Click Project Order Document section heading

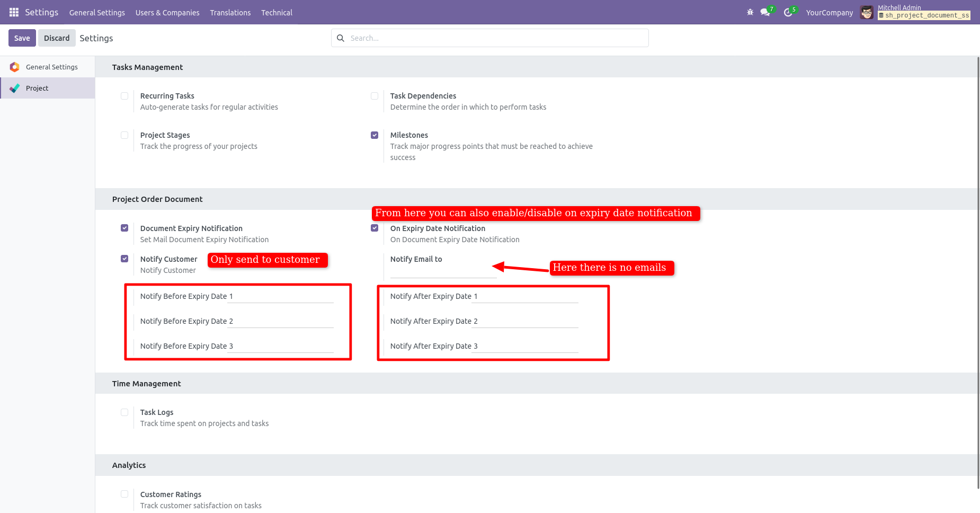coord(157,199)
